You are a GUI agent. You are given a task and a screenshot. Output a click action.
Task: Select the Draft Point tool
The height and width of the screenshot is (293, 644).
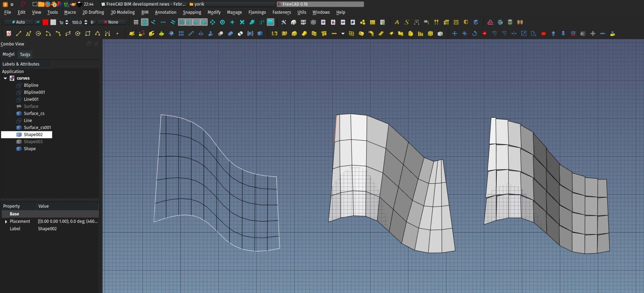(x=117, y=34)
